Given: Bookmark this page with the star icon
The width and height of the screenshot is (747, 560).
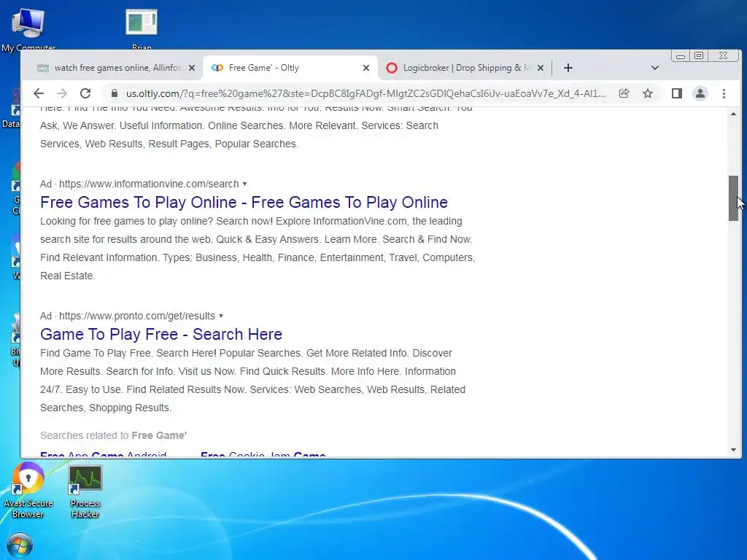Looking at the screenshot, I should pyautogui.click(x=648, y=93).
